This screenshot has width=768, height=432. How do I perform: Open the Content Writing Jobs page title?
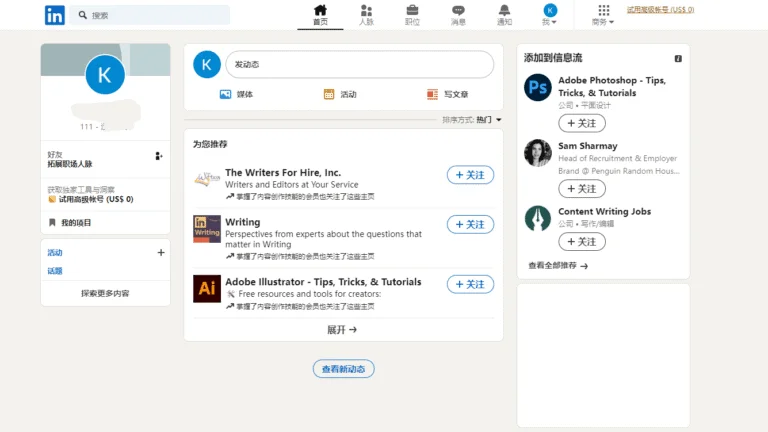(x=604, y=212)
